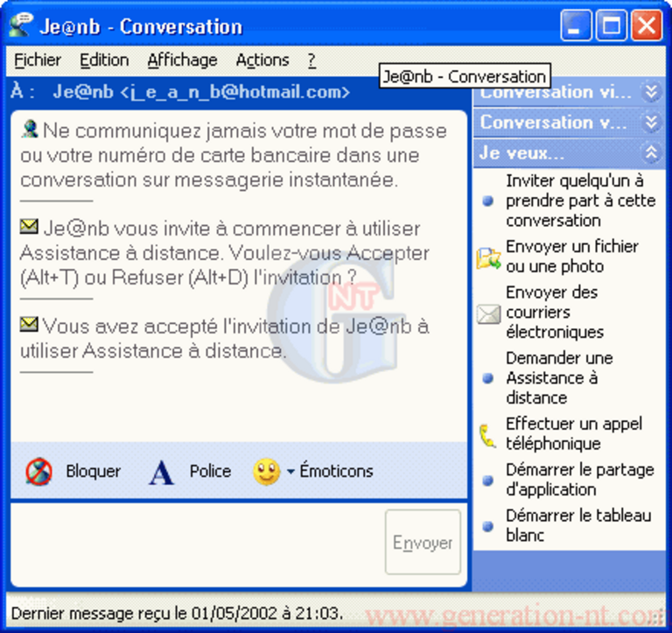Click the envelope icon for courriers électroniques
This screenshot has height=633, width=672.
tap(488, 314)
